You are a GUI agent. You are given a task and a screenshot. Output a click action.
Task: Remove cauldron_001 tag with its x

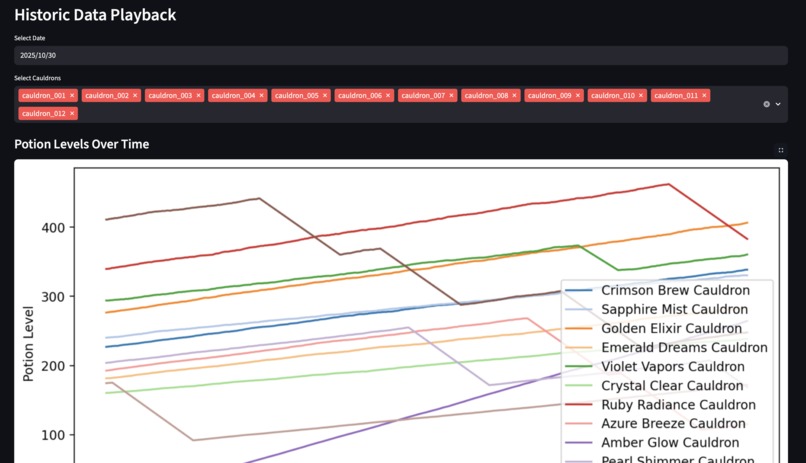72,96
